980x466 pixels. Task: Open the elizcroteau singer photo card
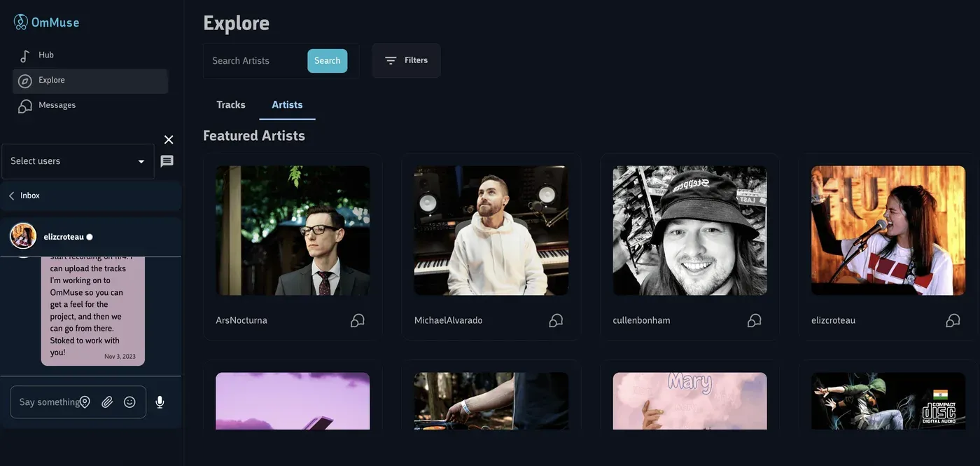click(x=888, y=231)
